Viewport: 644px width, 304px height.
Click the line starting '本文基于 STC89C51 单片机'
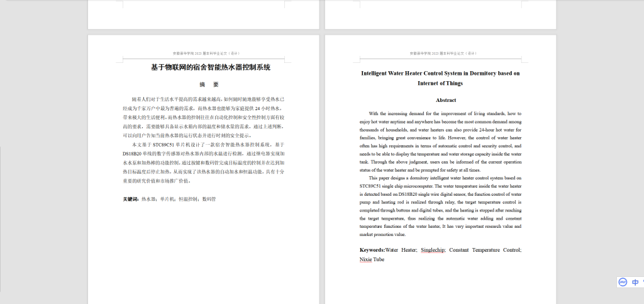coord(208,145)
